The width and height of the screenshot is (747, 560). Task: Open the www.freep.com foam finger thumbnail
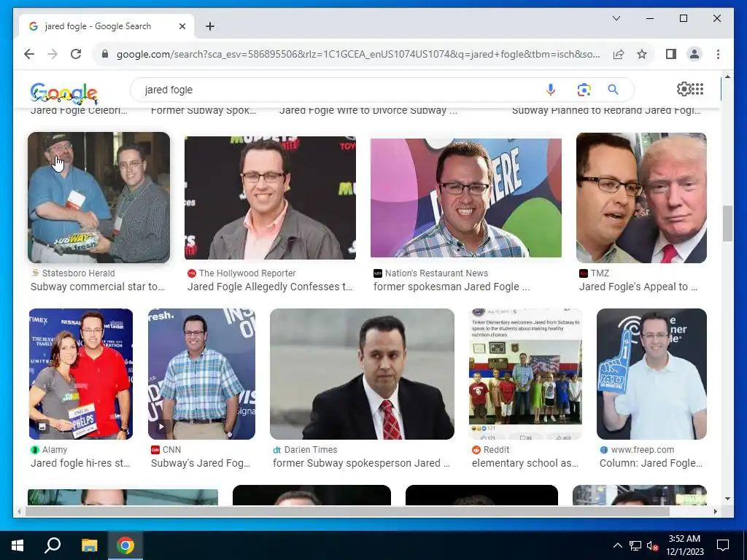tap(651, 374)
